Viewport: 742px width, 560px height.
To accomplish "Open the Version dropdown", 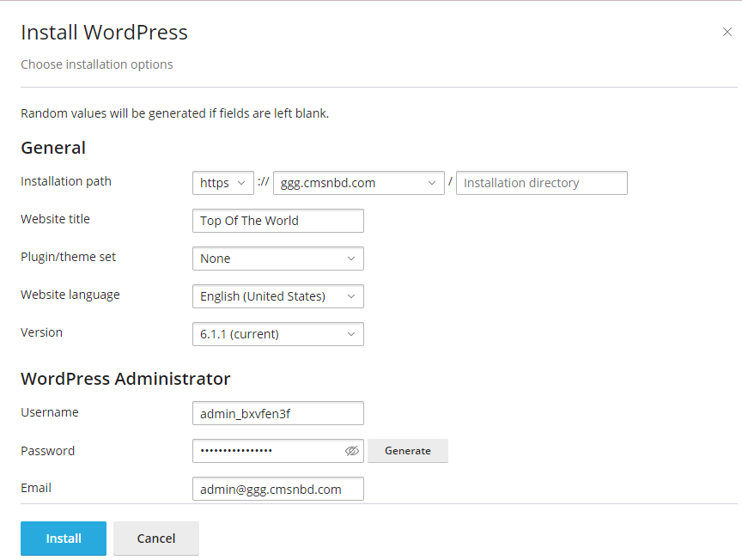I will pos(278,334).
